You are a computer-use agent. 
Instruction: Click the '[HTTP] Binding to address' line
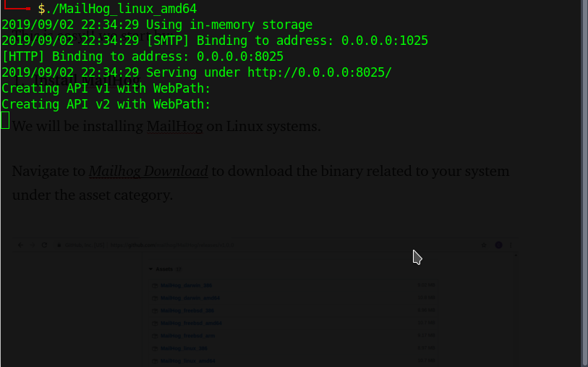[142, 56]
